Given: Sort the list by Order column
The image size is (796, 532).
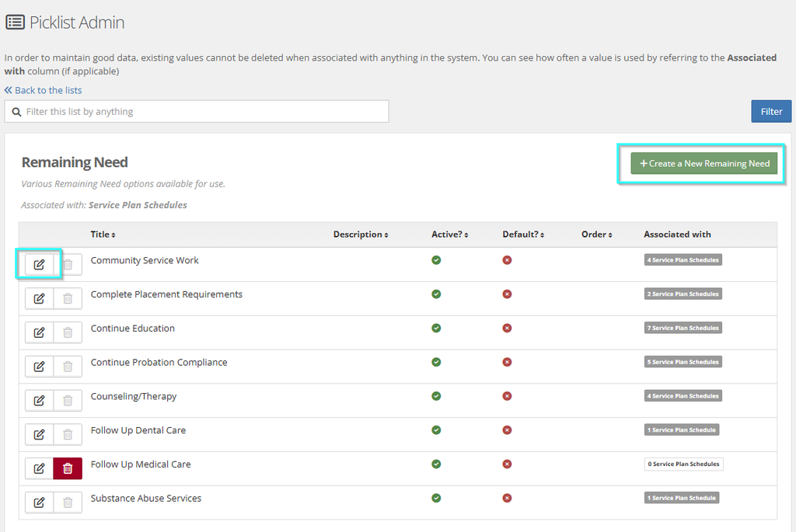Looking at the screenshot, I should [x=596, y=235].
